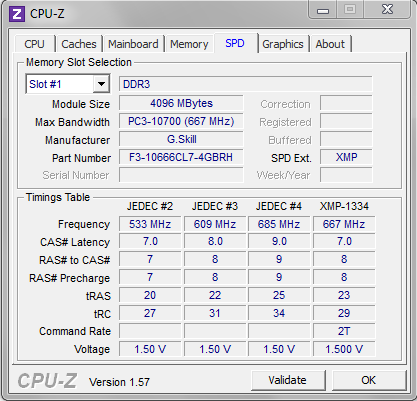Select the 609 MHz frequency cell
This screenshot has height=401, width=417.
pos(215,224)
